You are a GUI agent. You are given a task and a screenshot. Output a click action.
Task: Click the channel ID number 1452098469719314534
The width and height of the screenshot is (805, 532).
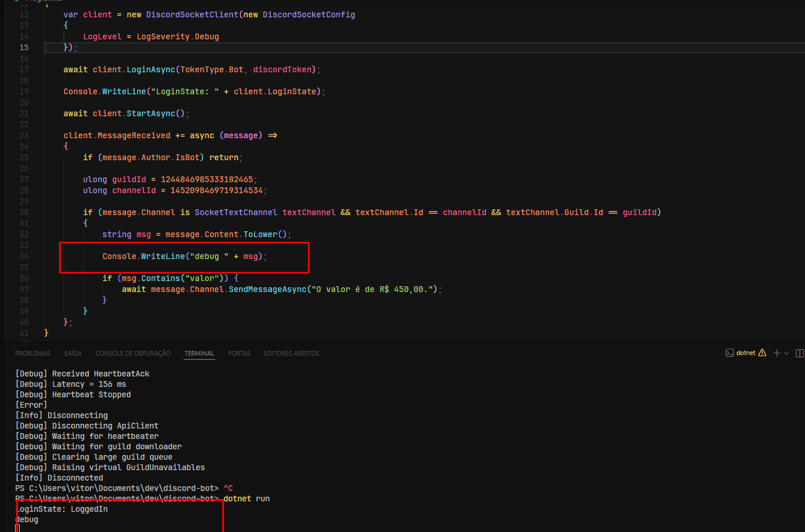point(216,190)
